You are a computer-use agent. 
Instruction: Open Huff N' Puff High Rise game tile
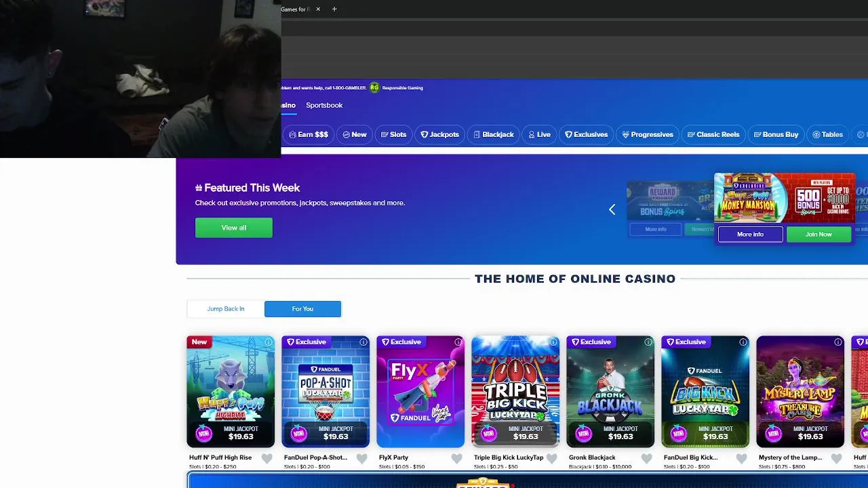(231, 392)
